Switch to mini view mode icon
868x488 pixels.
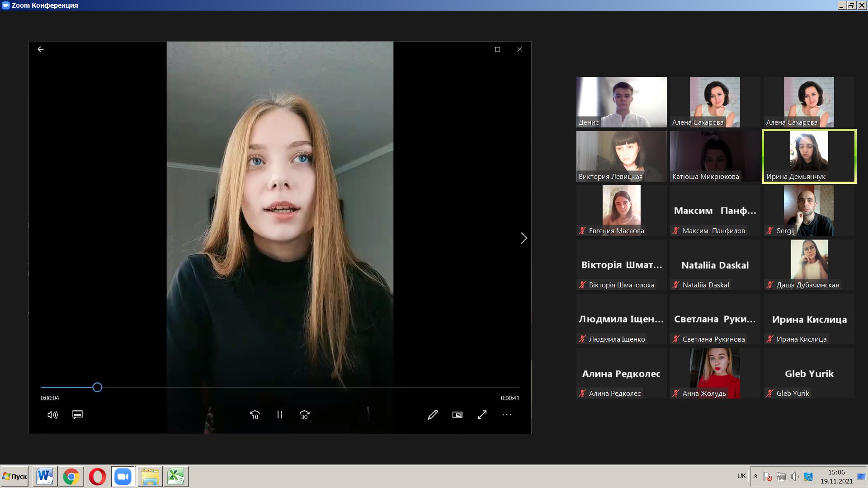458,415
